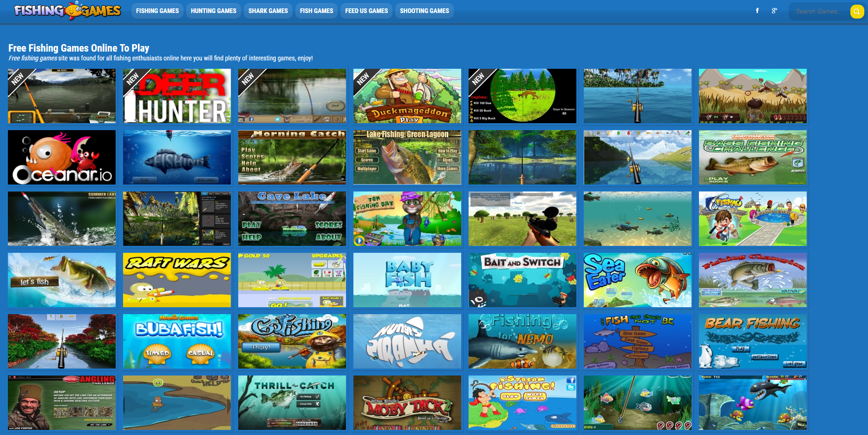
Task: Open the Bait and Switch thumbnail
Action: (522, 280)
